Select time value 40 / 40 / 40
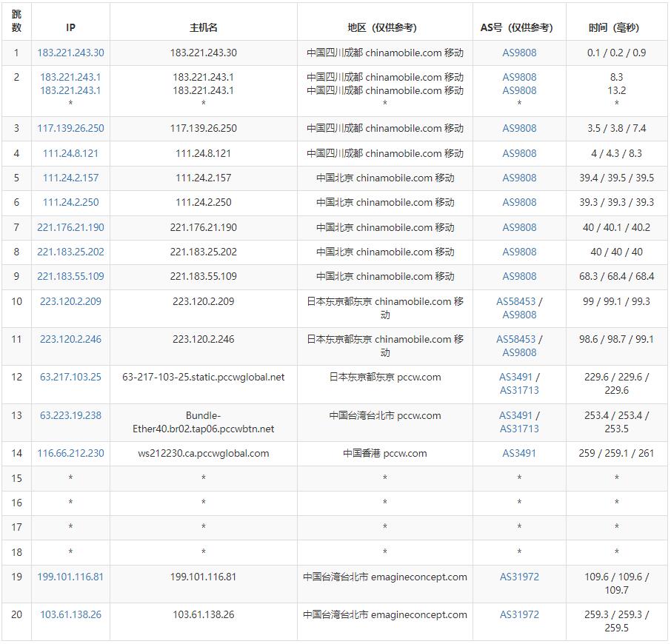 tap(617, 252)
